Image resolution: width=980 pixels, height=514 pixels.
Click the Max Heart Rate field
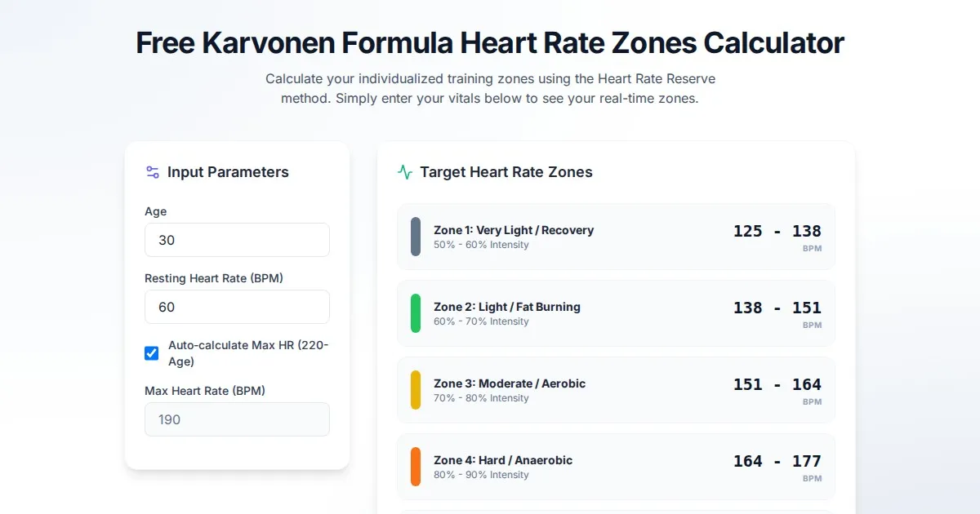237,419
